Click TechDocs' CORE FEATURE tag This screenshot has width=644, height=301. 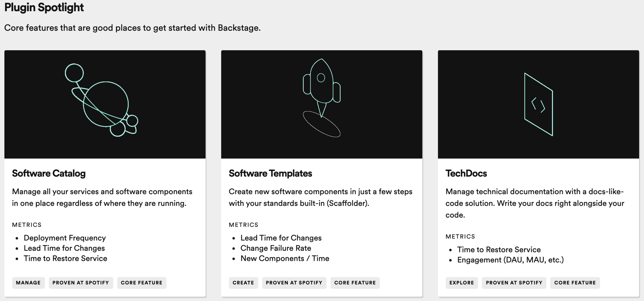575,283
